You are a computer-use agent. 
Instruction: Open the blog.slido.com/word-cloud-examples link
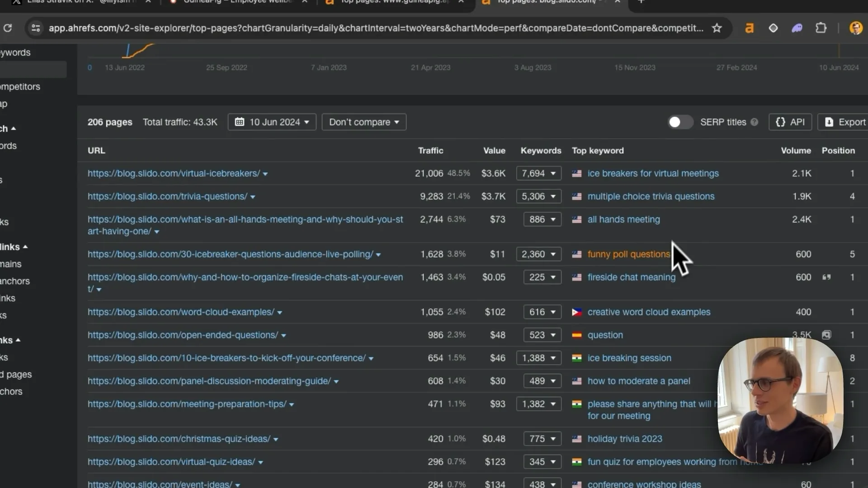[181, 312]
